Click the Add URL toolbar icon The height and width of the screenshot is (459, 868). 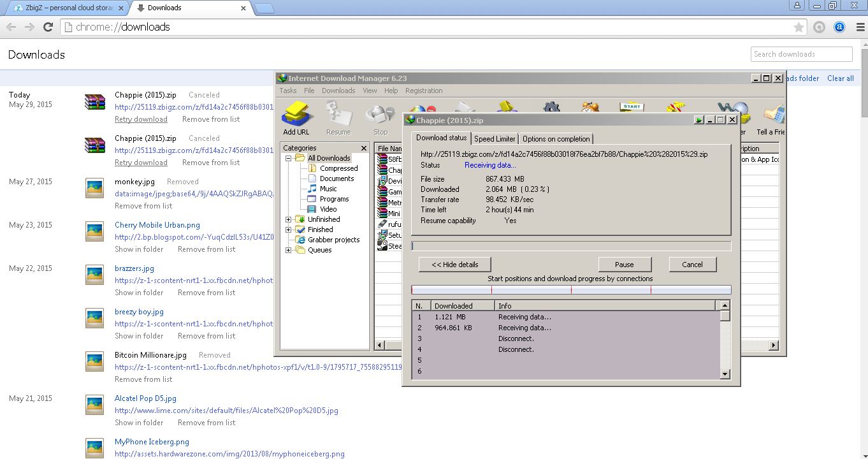pyautogui.click(x=296, y=113)
